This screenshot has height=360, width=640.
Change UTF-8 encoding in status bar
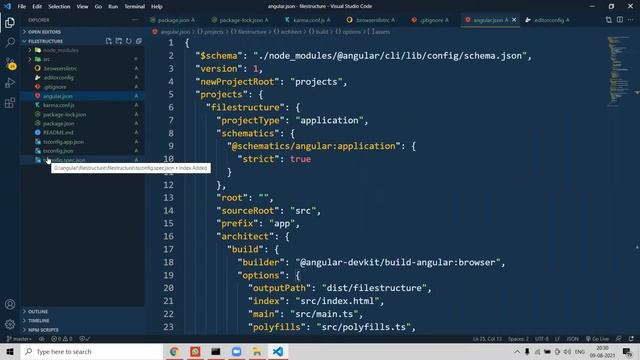pos(542,339)
